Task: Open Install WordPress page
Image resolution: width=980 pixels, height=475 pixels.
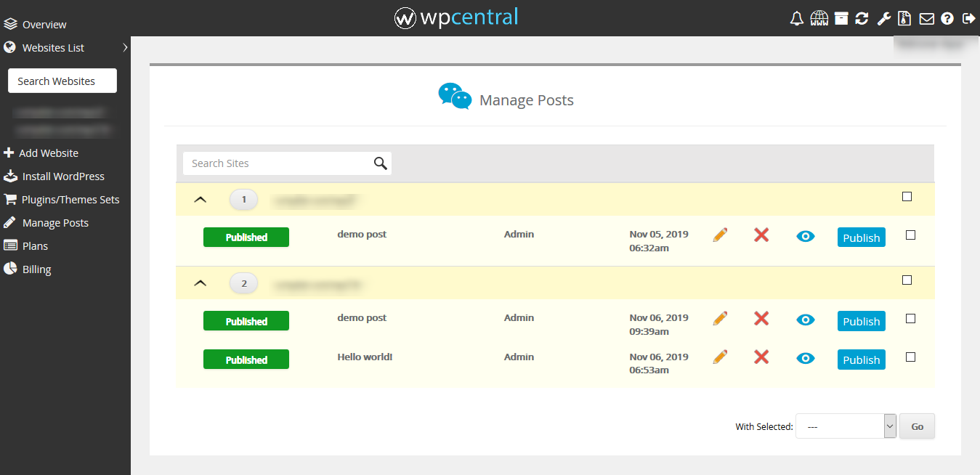Action: tap(63, 176)
